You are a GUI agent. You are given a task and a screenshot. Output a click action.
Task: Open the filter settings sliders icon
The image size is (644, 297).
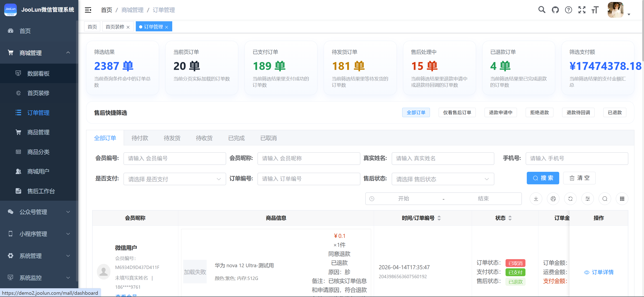tap(587, 199)
